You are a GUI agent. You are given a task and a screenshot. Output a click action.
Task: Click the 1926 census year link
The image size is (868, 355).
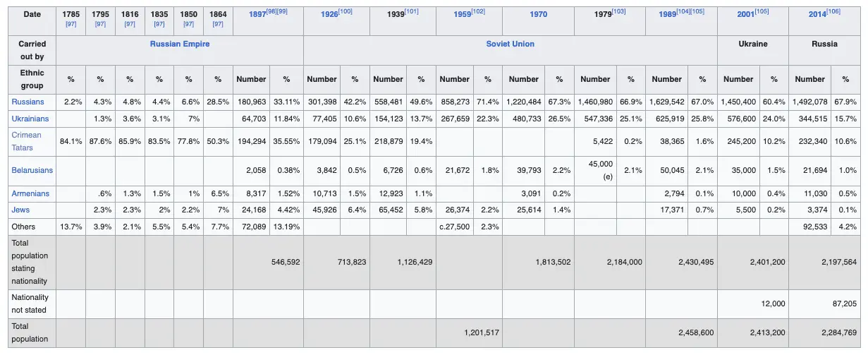[329, 15]
